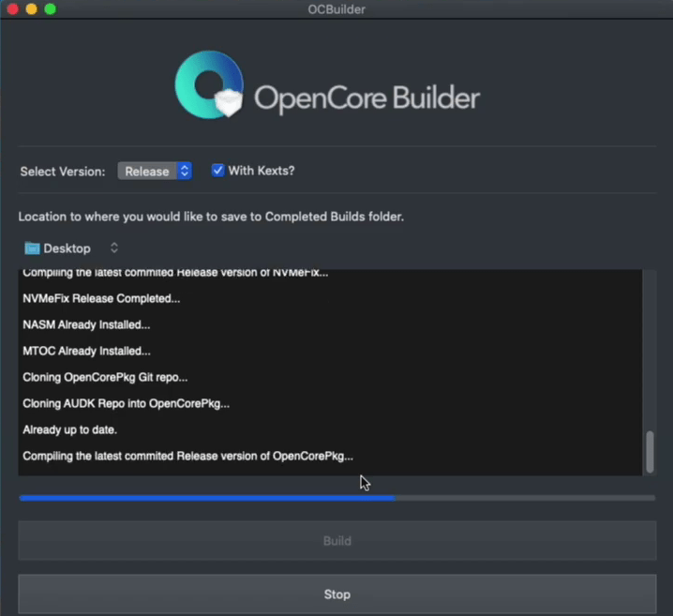Click the 'NASM Already Installed...' log line
673x616 pixels.
pyautogui.click(x=86, y=325)
